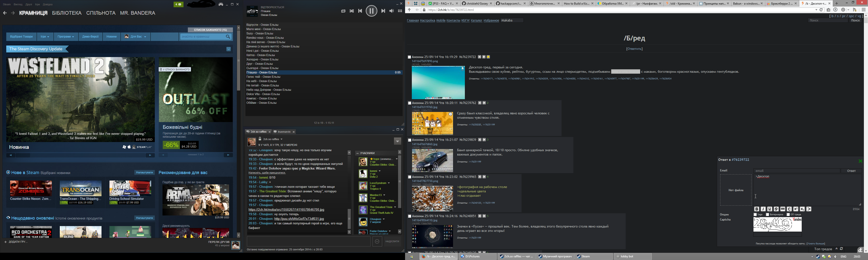Click the music player volume icon
Image resolution: width=868 pixels, height=260 pixels.
tap(392, 11)
